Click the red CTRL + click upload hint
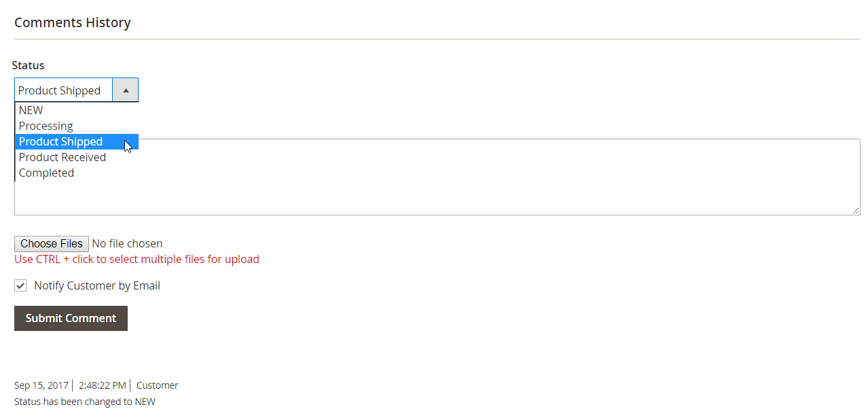Viewport: 868px width, 420px height. (x=137, y=259)
